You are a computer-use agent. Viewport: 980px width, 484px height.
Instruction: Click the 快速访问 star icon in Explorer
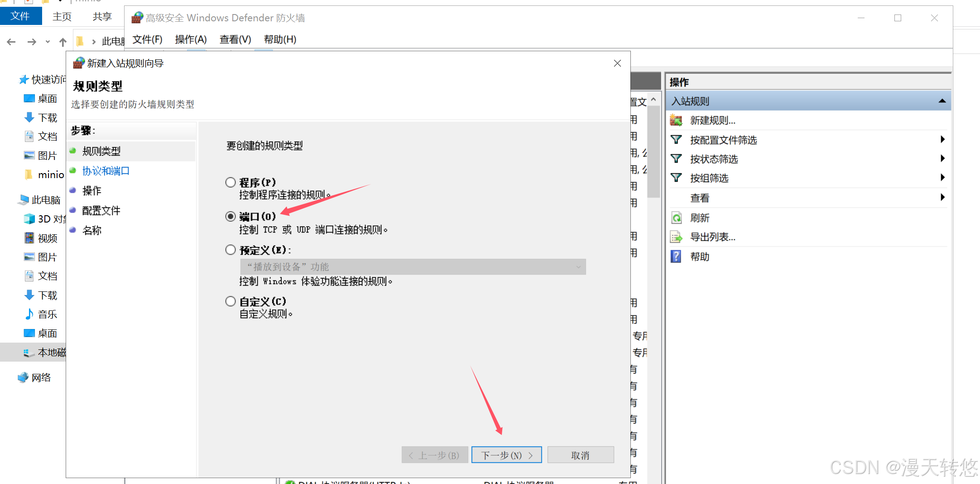pyautogui.click(x=24, y=80)
